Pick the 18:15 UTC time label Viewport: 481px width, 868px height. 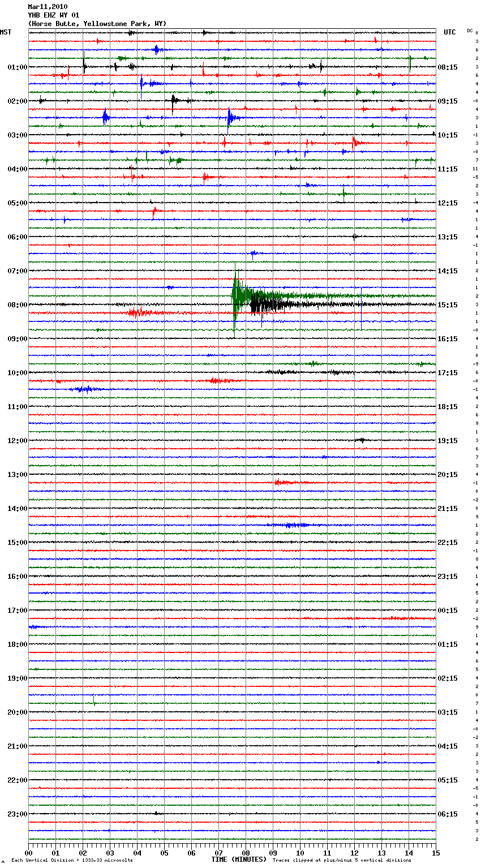(x=448, y=407)
